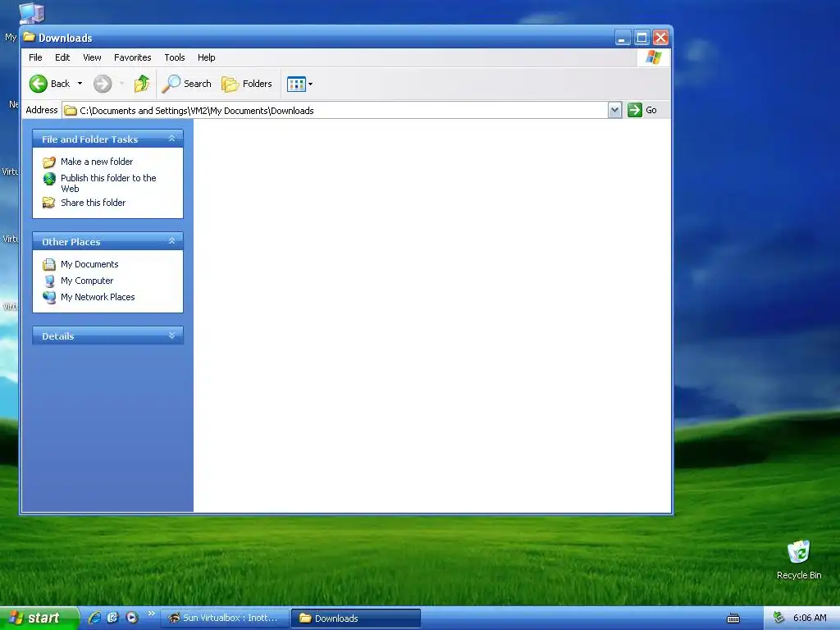Click the folder icon in the Downloads title bar
The image size is (840, 630).
tap(29, 38)
